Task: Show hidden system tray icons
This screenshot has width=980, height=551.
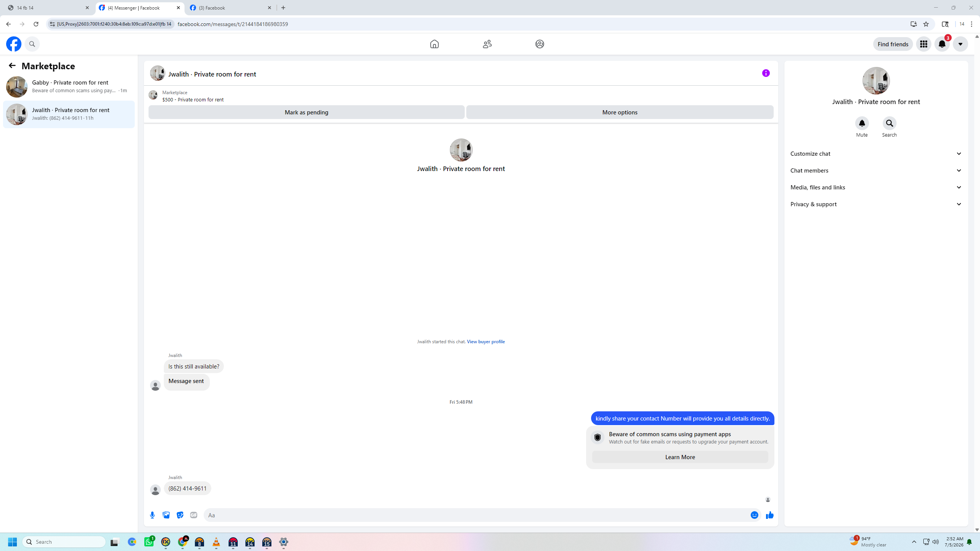Action: click(914, 542)
